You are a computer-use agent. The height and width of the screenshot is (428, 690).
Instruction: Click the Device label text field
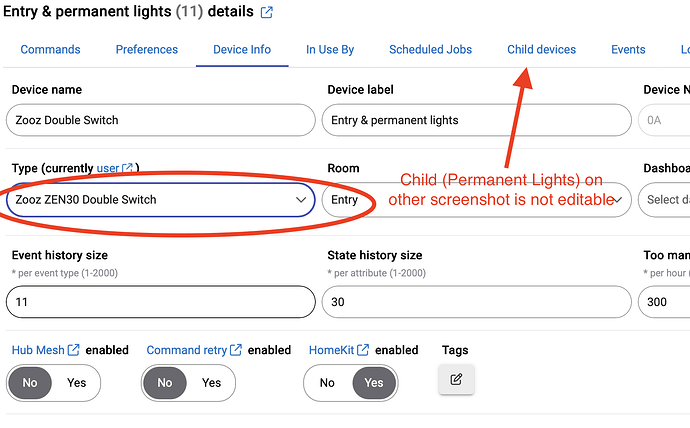click(478, 120)
